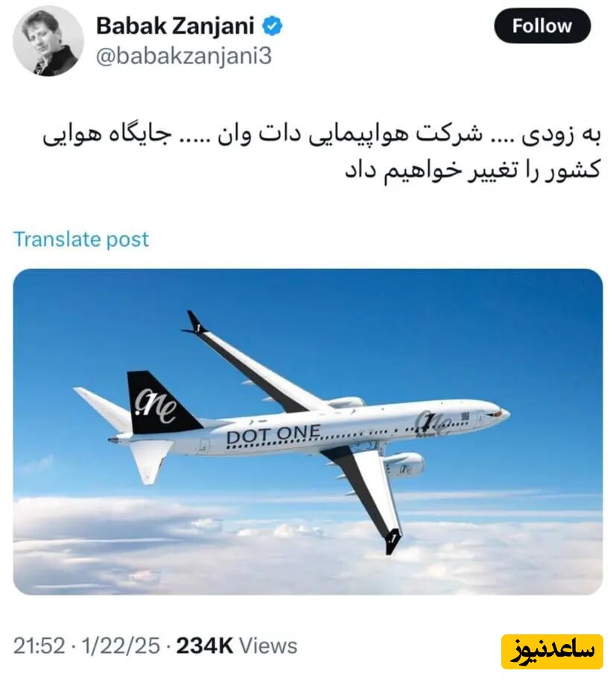Image resolution: width=616 pixels, height=682 pixels.
Task: Click the second line of Persian tweet text
Action: [472, 170]
